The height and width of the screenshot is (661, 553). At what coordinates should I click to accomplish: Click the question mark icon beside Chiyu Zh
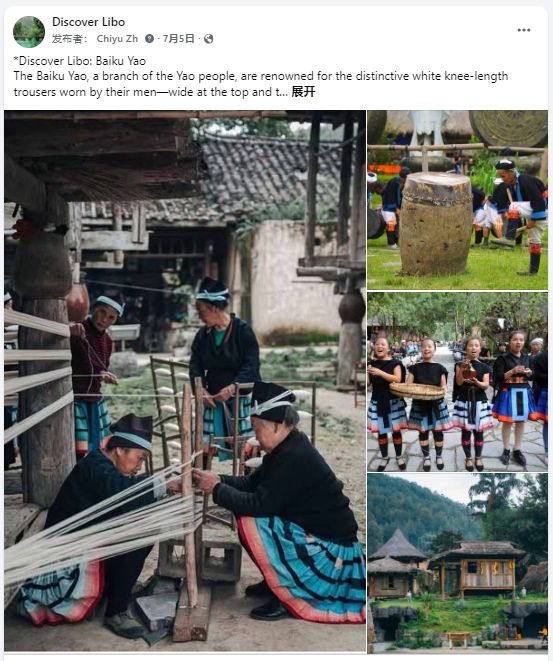[149, 39]
